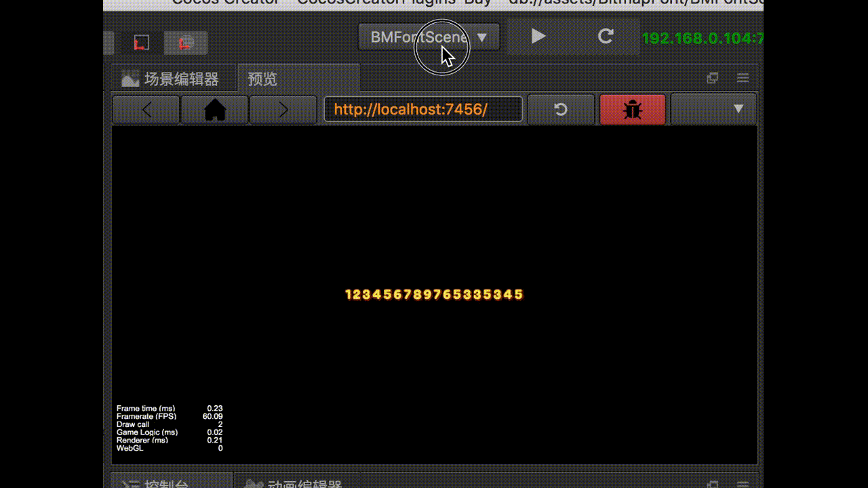The image size is (868, 488).
Task: Click the green 192.168.0.104 address link
Action: (703, 39)
